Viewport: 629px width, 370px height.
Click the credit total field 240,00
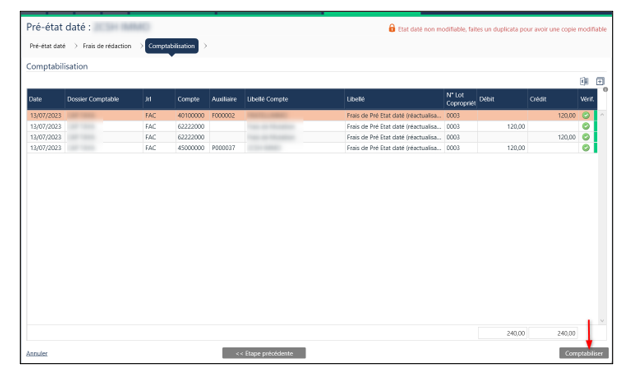[553, 333]
